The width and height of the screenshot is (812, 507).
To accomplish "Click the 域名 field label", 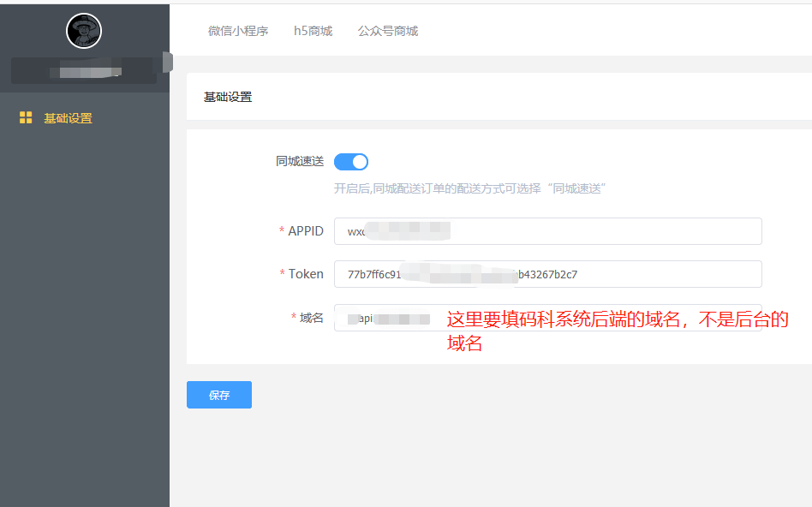I will click(x=311, y=318).
